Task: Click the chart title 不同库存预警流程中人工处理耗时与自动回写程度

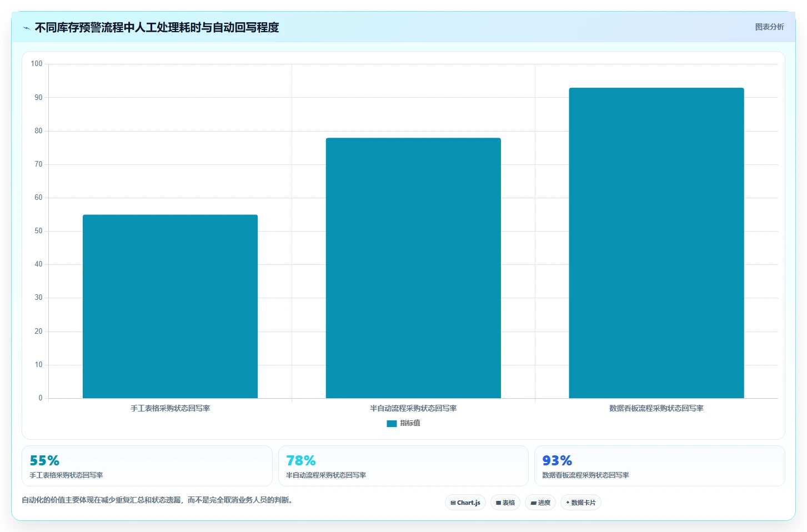Action: point(157,27)
